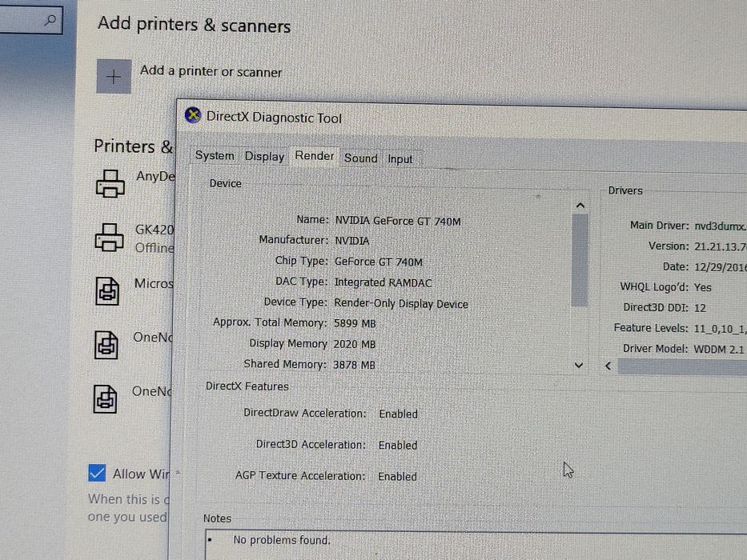Select the second OneNote printer icon
This screenshot has height=560, width=747.
tap(105, 399)
